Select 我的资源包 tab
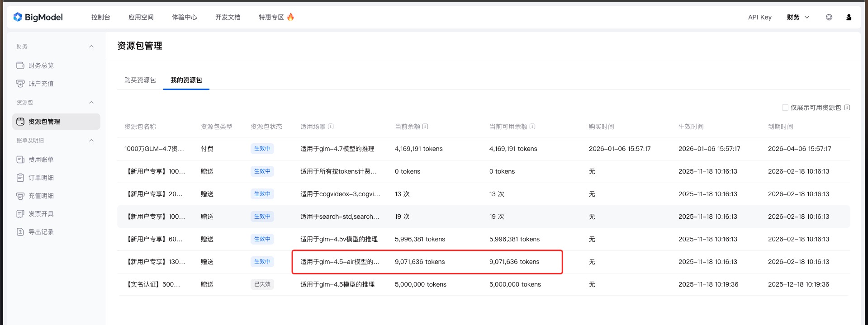The height and width of the screenshot is (325, 868). coord(186,80)
